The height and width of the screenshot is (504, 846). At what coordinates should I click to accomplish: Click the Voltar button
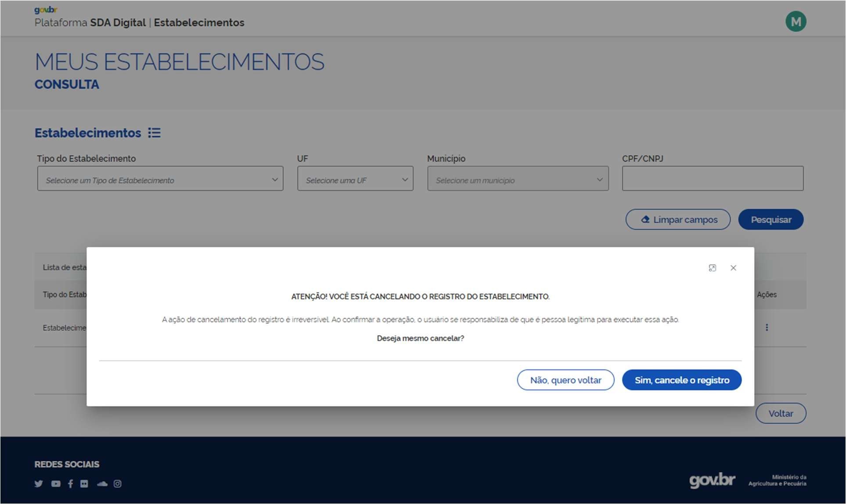[x=780, y=413]
